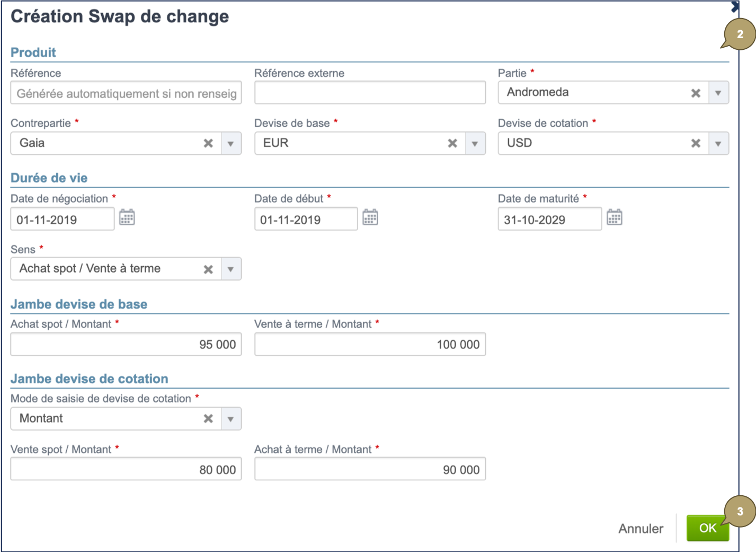Clear the Contrepartie value Gaia

click(x=208, y=143)
